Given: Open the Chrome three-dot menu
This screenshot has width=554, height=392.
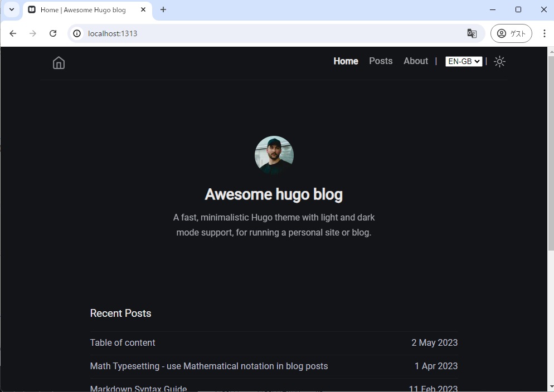Looking at the screenshot, I should [544, 33].
